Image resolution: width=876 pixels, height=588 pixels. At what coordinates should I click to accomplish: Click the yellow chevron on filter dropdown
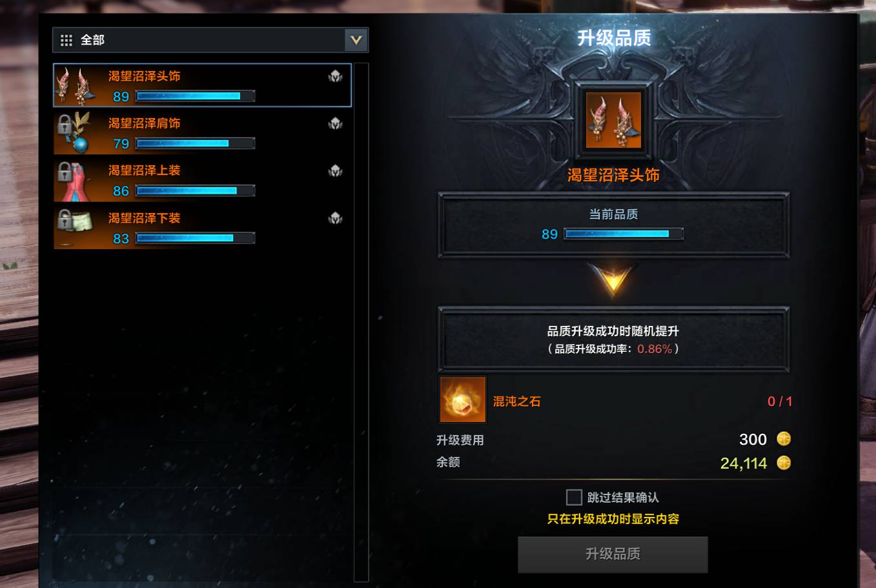(x=356, y=40)
